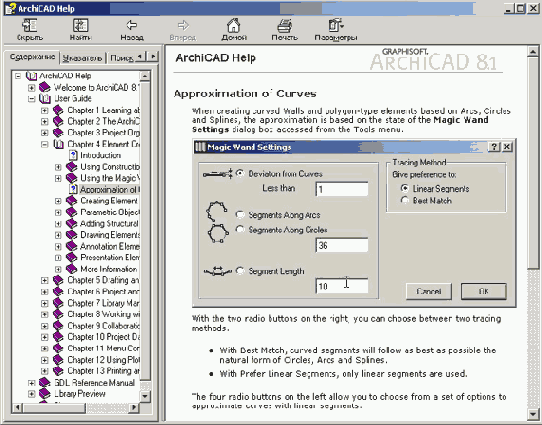Switch to the Содержание (Contents) tab
Viewport: 542px width, 425px height.
[x=32, y=57]
